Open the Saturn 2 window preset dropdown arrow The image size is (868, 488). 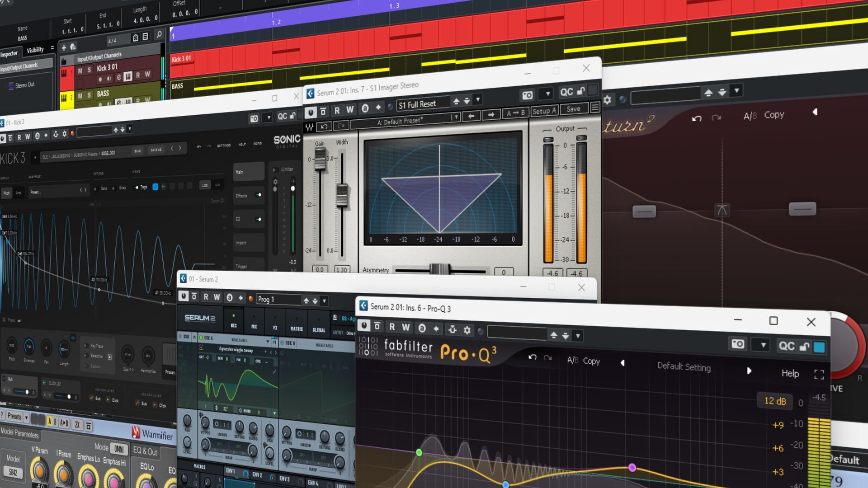(x=736, y=90)
